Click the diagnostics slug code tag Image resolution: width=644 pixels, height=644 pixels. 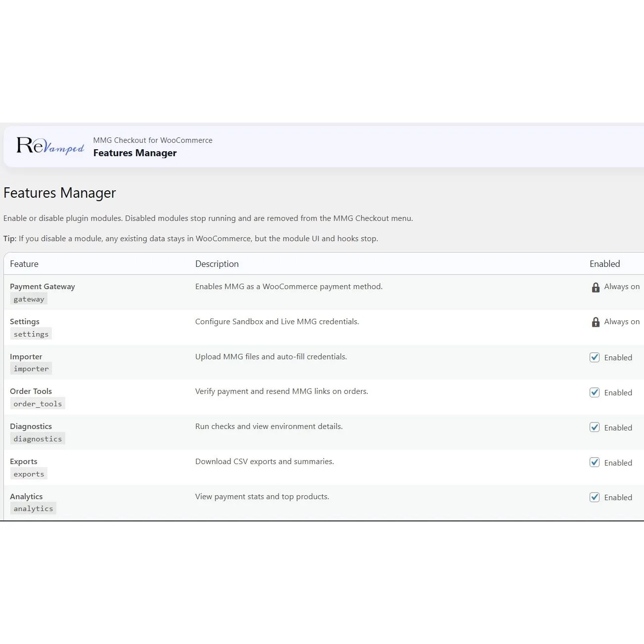coord(38,439)
